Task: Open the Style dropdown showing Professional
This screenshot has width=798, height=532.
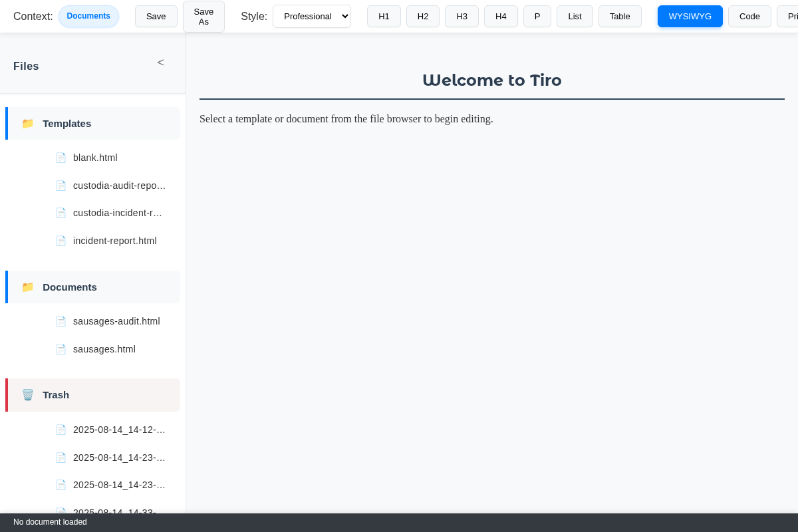Action: tap(311, 16)
